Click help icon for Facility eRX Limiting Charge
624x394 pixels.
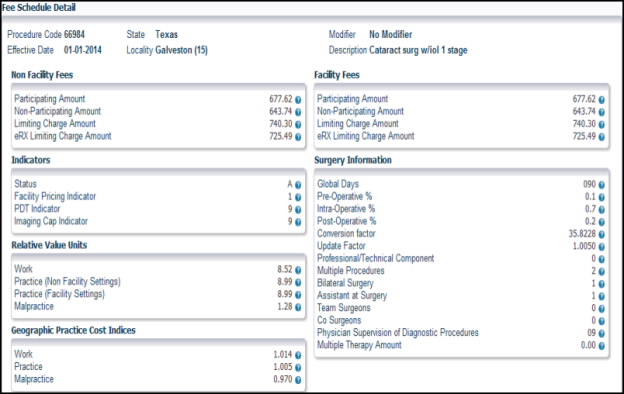click(x=601, y=137)
